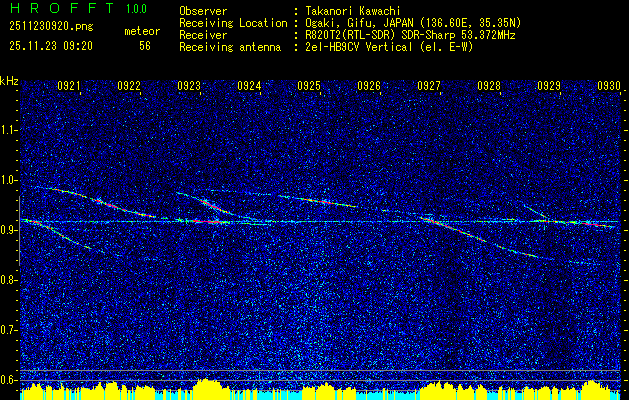The width and height of the screenshot is (629, 400).
Task: Click the 0922 time marker
Action: (x=129, y=85)
